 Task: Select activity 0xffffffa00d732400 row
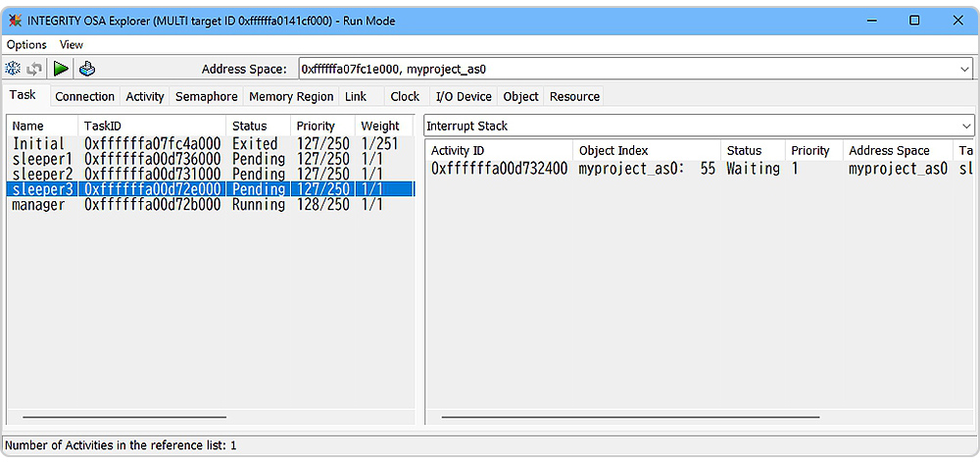point(700,169)
